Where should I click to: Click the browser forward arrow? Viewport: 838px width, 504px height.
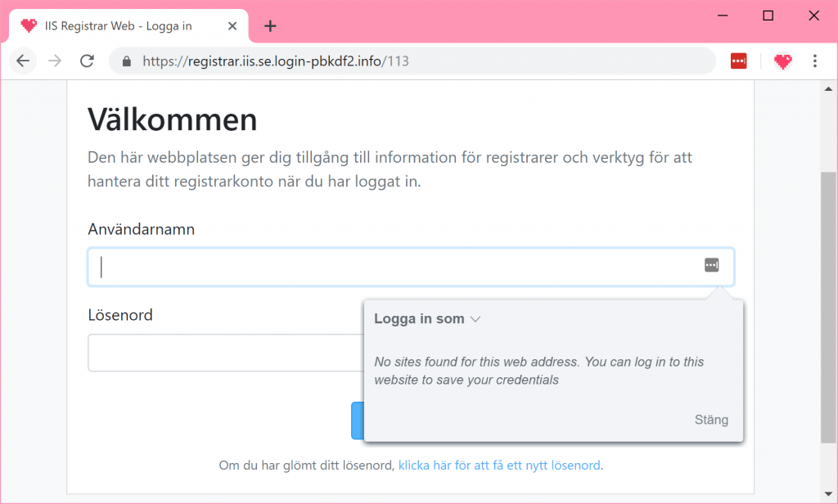[x=55, y=61]
